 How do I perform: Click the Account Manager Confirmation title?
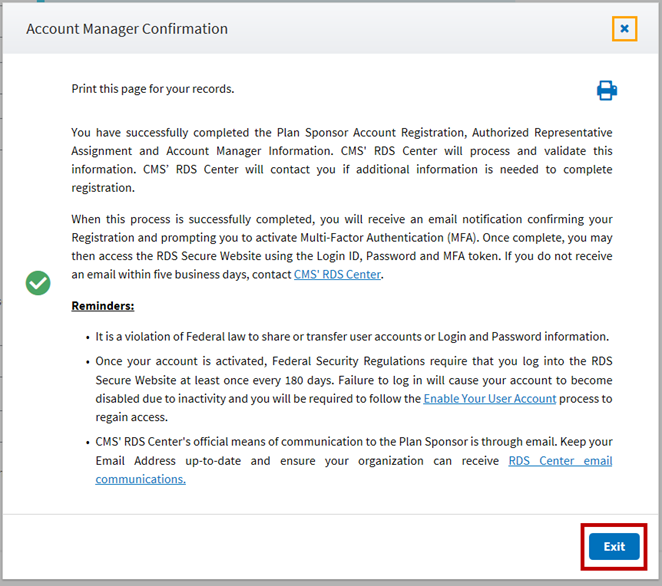pyautogui.click(x=127, y=29)
